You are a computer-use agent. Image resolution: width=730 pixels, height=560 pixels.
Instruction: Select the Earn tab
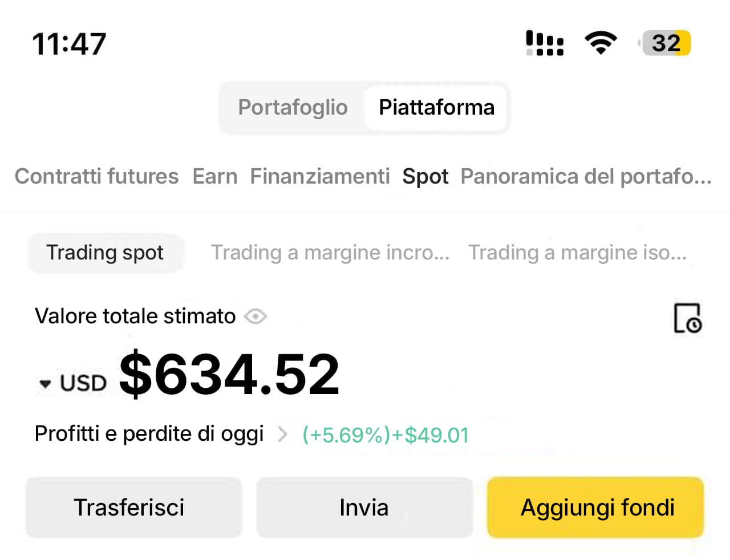(x=215, y=176)
